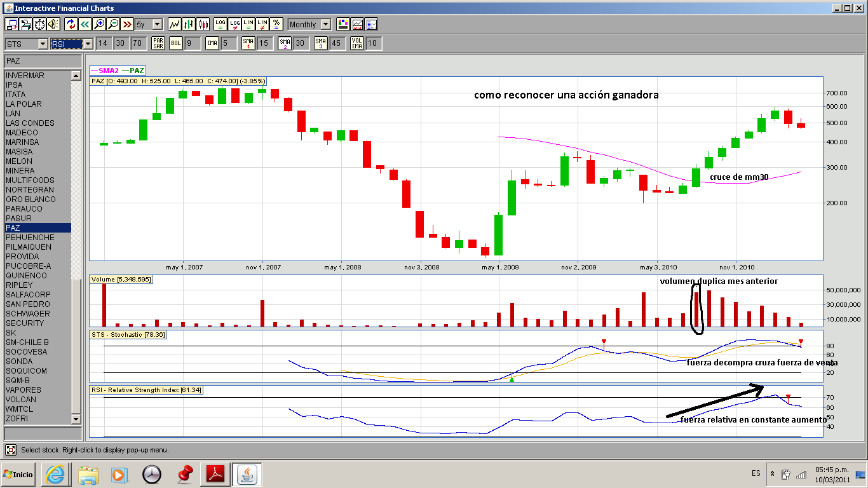Screen dimensions: 868x488
Task: Open the 5y time range dropdown
Action: pyautogui.click(x=158, y=25)
